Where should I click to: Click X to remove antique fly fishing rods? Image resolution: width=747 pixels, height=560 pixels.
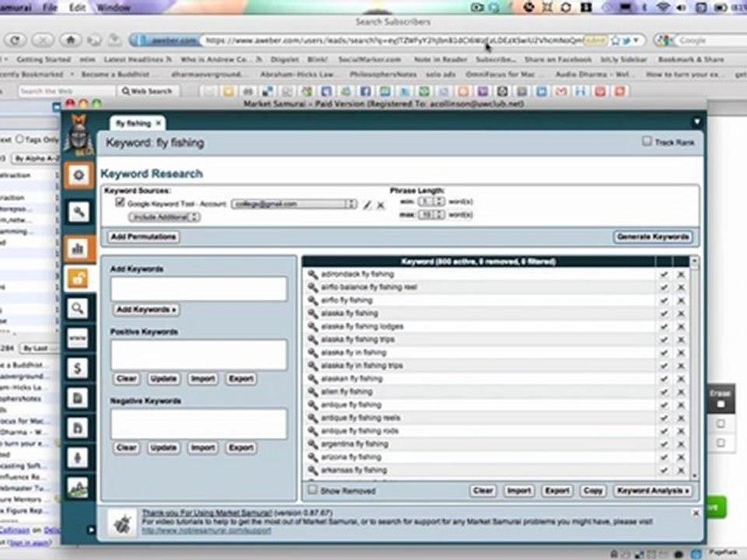coord(681,432)
